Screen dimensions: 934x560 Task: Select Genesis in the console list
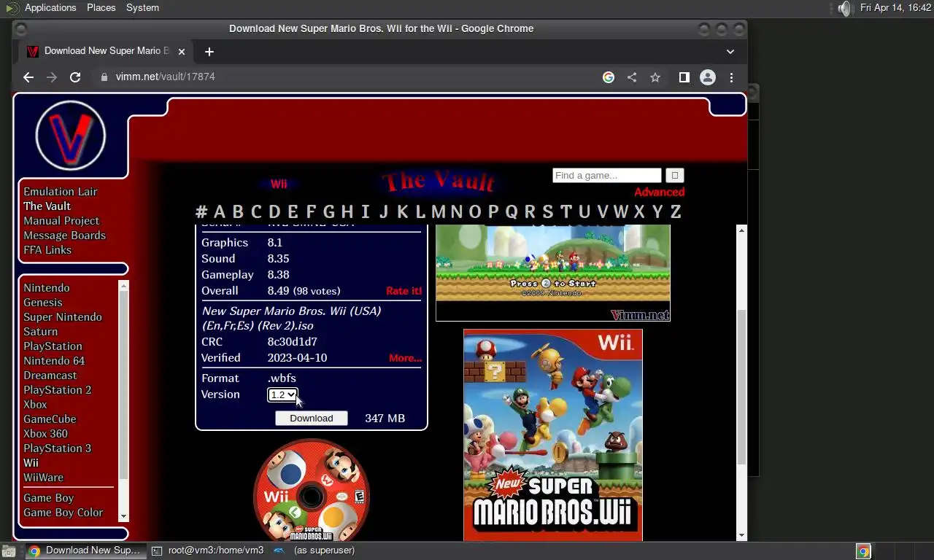coord(43,302)
